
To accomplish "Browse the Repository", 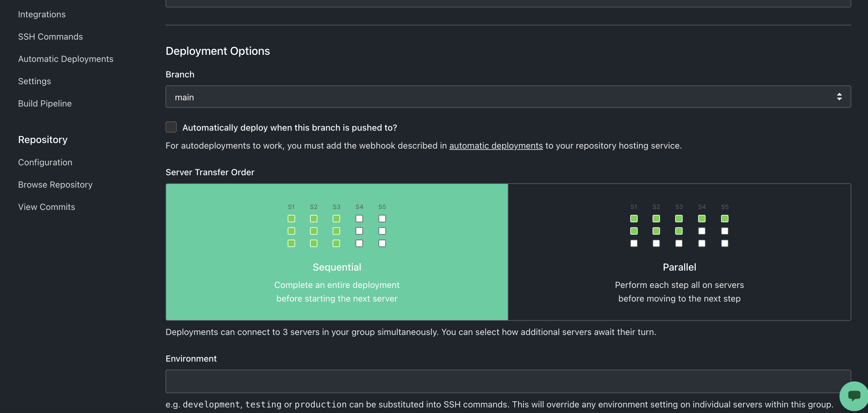I will pos(55,185).
